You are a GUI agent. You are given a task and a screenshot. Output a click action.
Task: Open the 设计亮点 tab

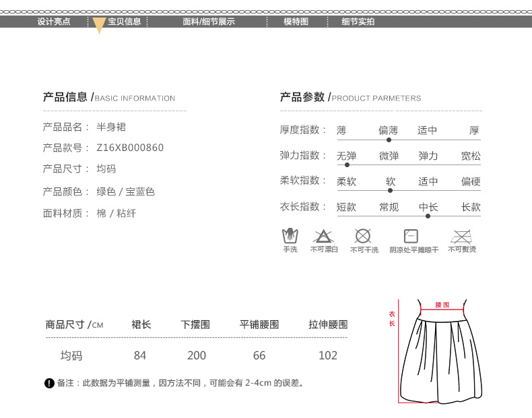[54, 22]
